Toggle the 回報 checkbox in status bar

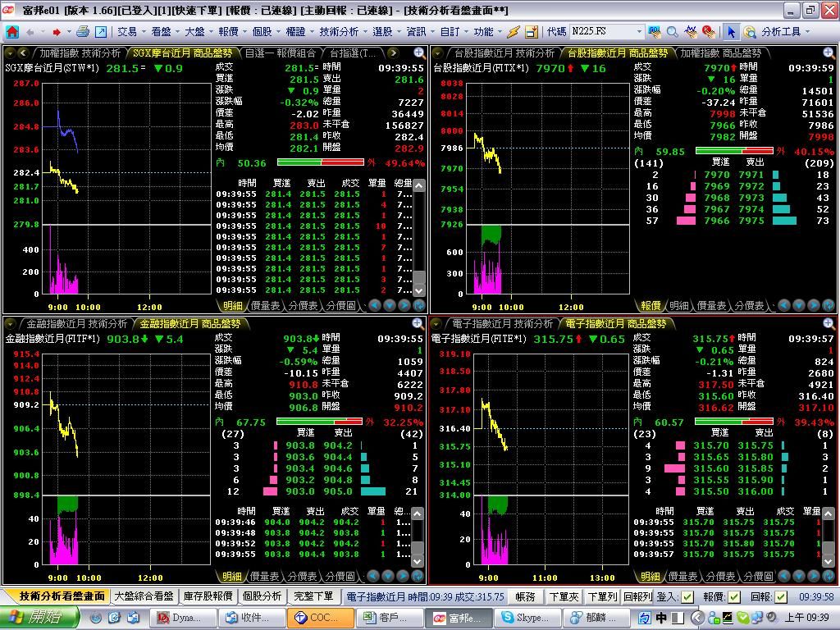click(x=781, y=596)
